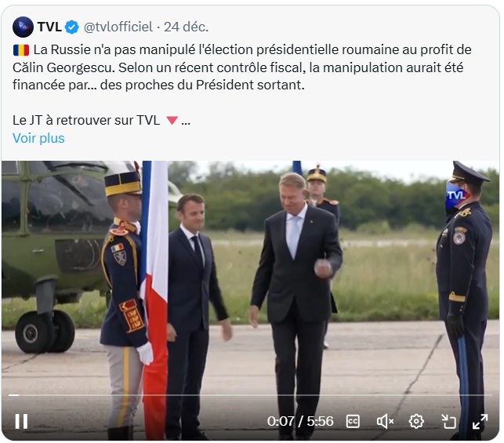Click the TVL watermark logo in video
The width and height of the screenshot is (504, 443).
coord(458,195)
